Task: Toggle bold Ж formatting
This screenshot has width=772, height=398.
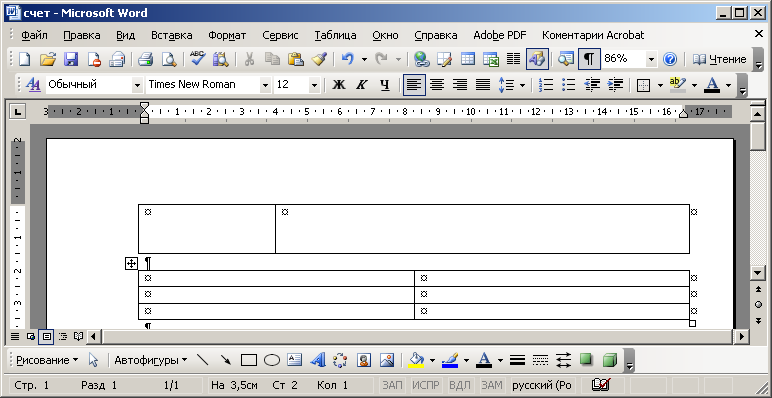Action: tap(339, 85)
